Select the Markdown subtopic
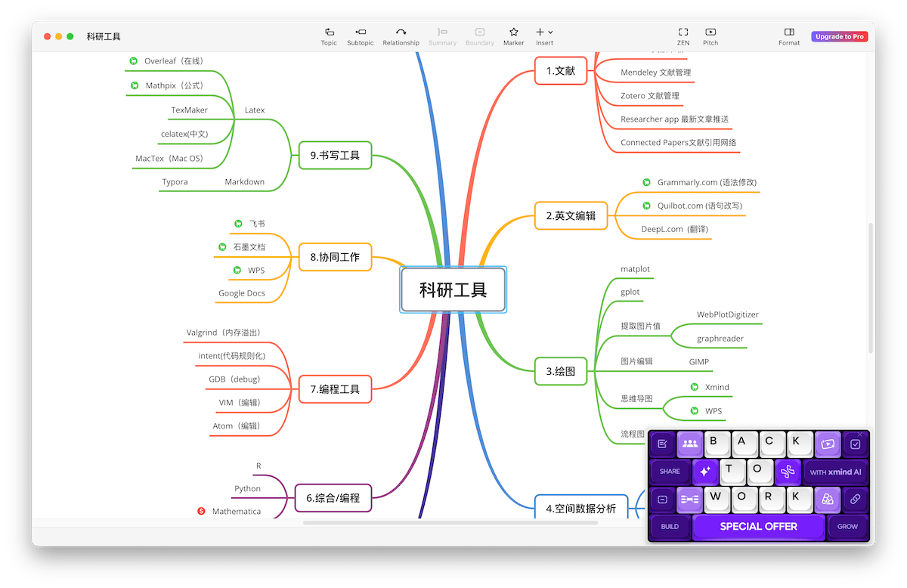The width and height of the screenshot is (907, 588). 244,182
